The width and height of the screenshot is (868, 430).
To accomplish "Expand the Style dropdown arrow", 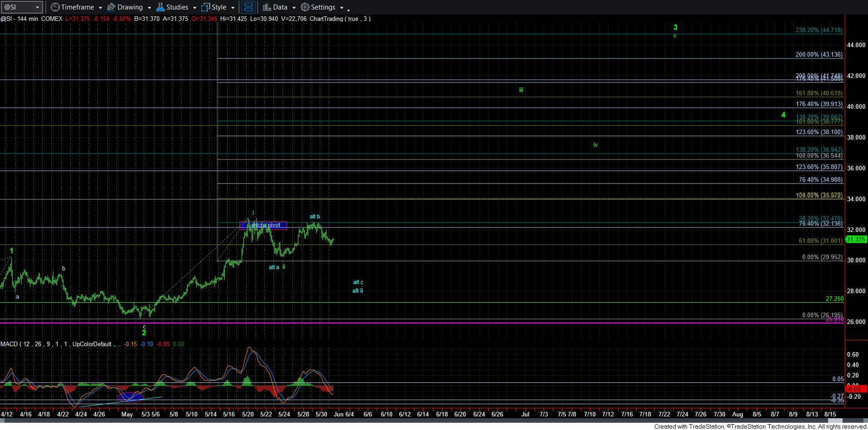I will point(233,8).
